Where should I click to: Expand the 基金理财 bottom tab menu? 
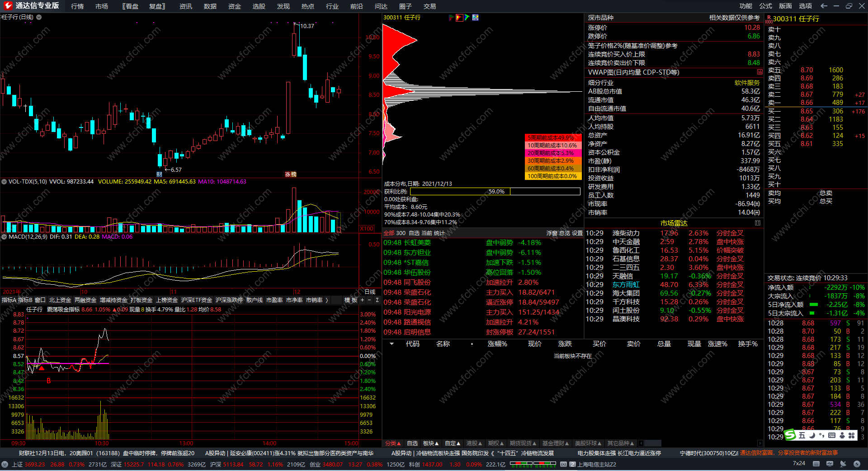click(x=556, y=443)
